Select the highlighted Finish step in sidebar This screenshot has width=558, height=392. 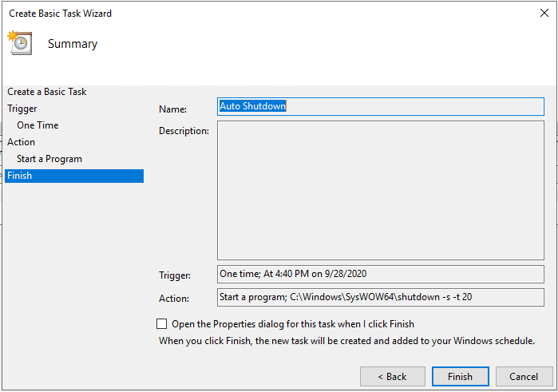pyautogui.click(x=74, y=176)
